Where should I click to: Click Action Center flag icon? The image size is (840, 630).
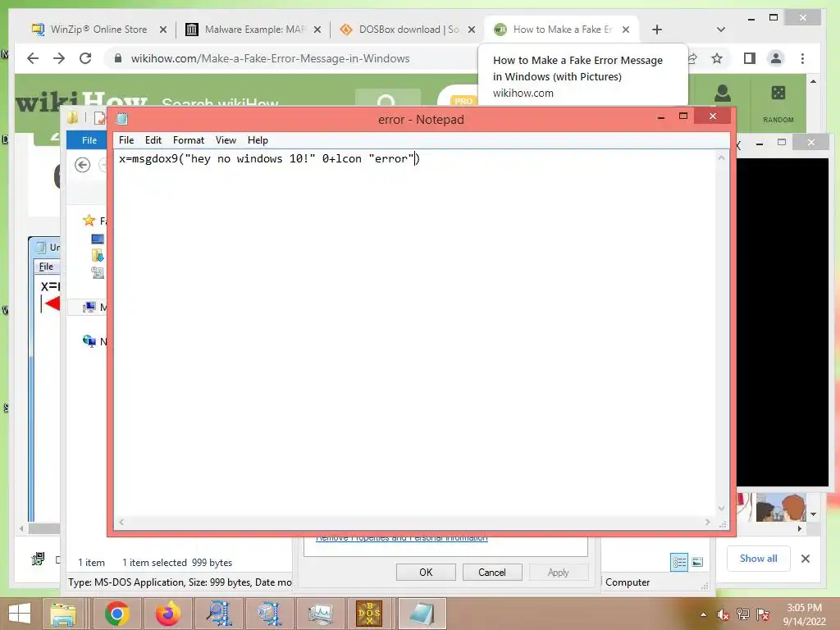click(x=763, y=614)
